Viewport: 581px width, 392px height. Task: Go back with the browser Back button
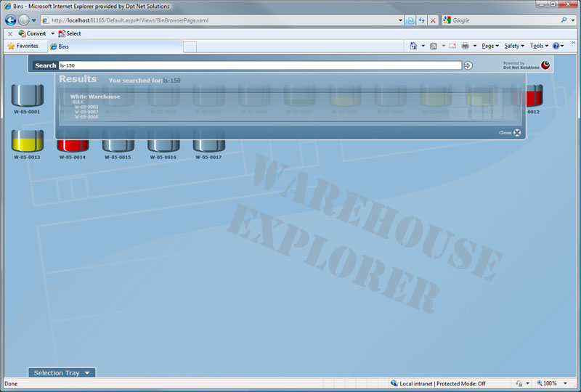(x=10, y=20)
